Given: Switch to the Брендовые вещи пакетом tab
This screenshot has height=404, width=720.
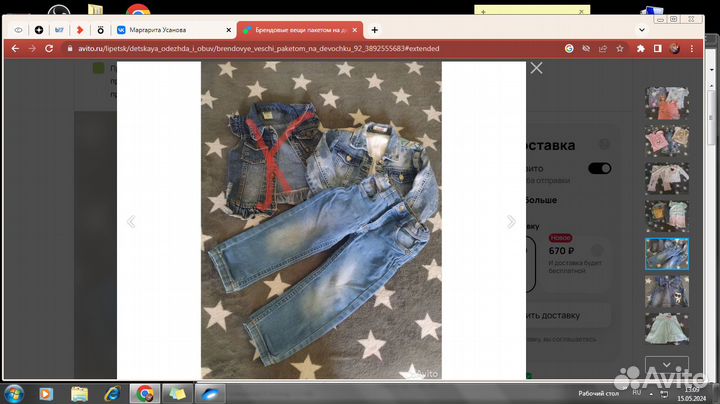Looking at the screenshot, I should pyautogui.click(x=295, y=30).
